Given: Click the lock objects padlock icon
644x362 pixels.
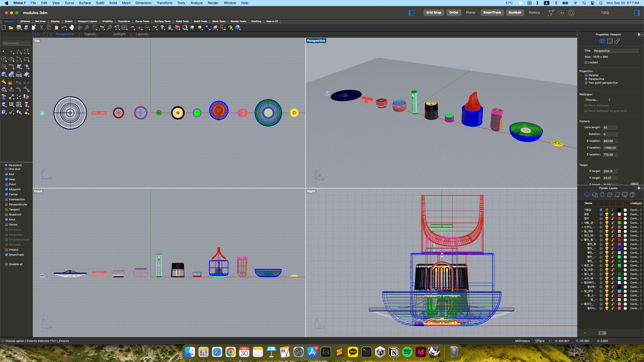Looking at the screenshot, I should [170, 28].
